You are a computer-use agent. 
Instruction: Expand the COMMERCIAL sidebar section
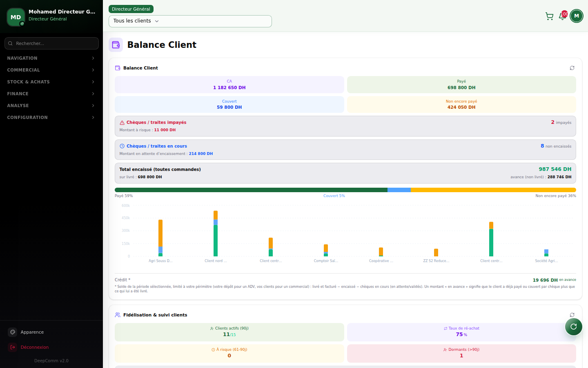(x=51, y=70)
